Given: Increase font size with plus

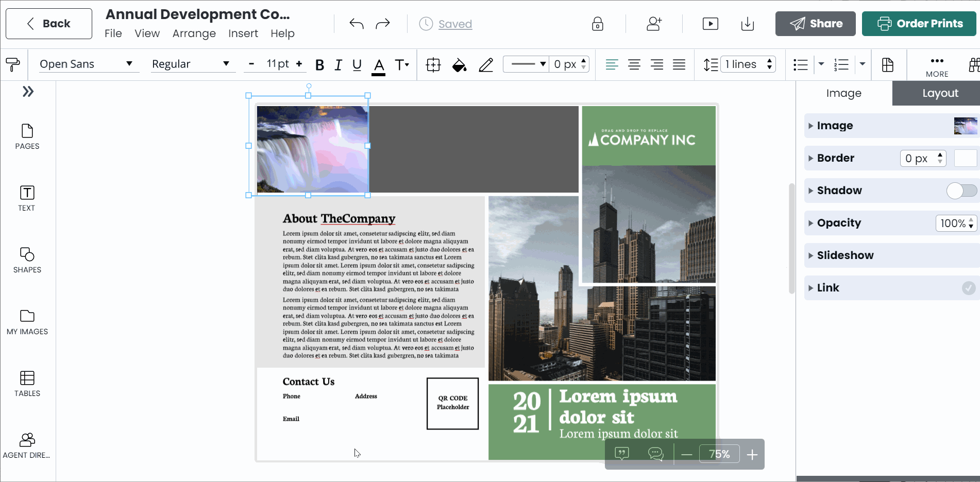Looking at the screenshot, I should [299, 64].
